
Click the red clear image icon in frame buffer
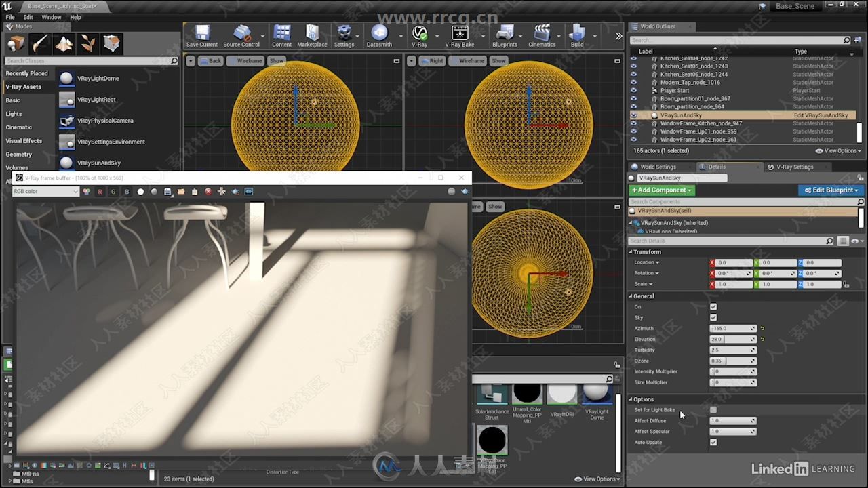pos(208,192)
